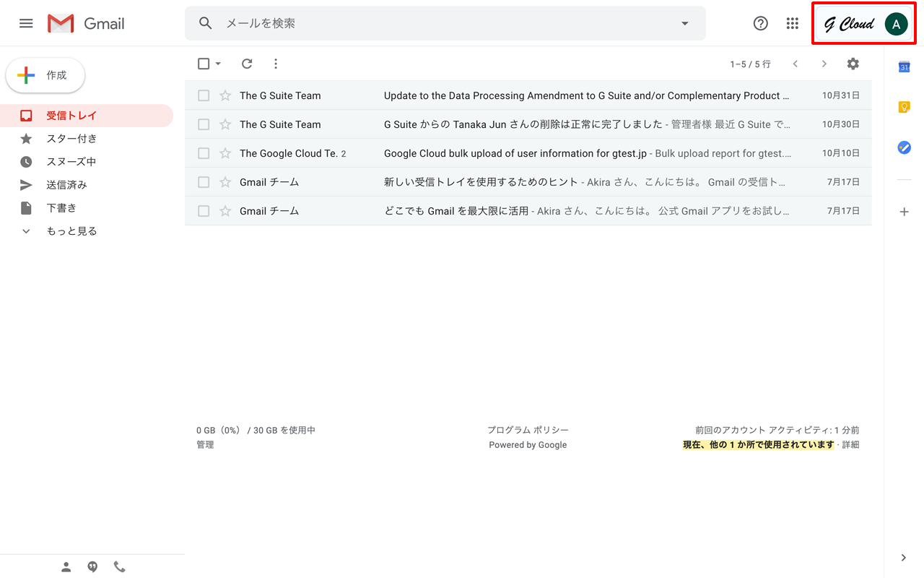Check the Data Processing Amendment email checkbox
The height and width of the screenshot is (578, 924).
(204, 95)
